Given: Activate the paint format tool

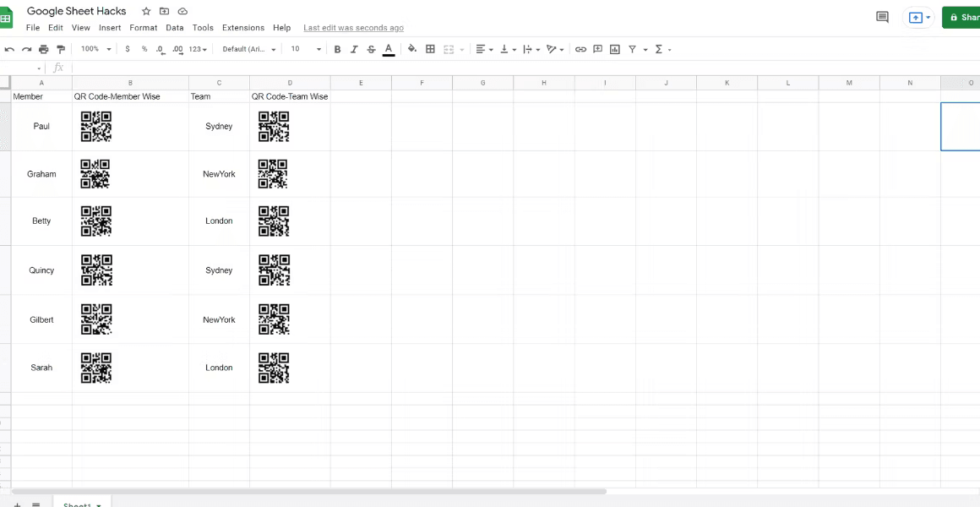Looking at the screenshot, I should pos(61,49).
